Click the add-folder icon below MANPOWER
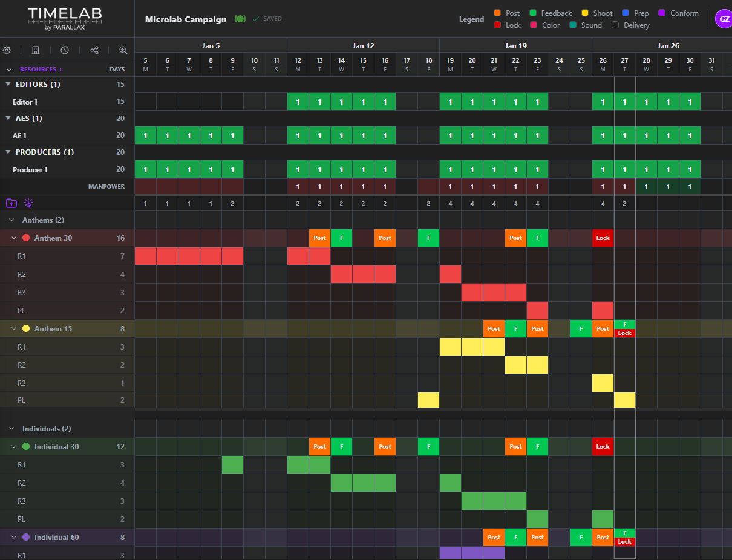Screen dimensions: 732x560 click(11, 203)
